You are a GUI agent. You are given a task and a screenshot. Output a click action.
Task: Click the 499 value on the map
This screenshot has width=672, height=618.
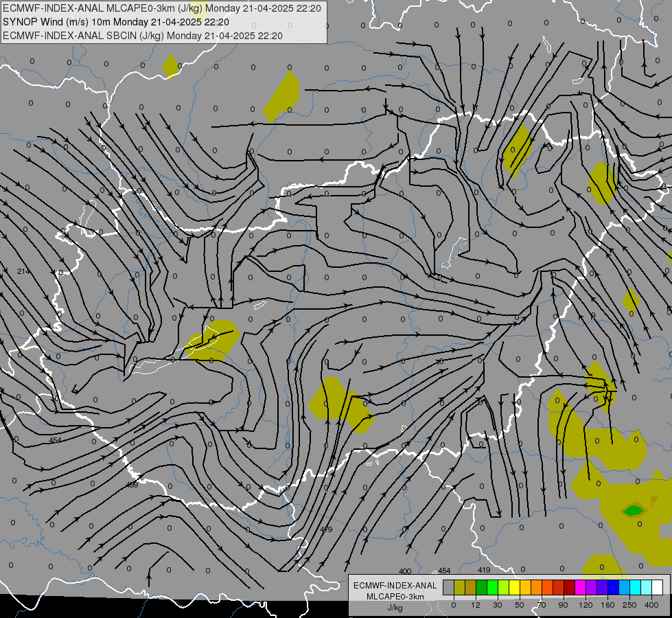[x=132, y=485]
